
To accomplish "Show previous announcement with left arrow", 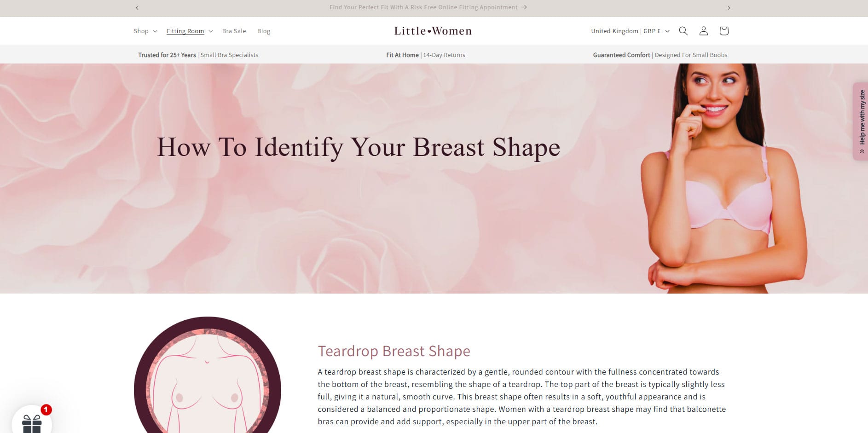I will [x=137, y=8].
